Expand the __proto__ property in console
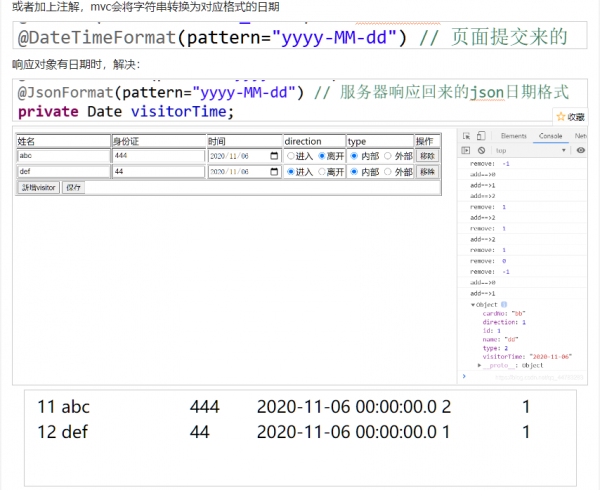Screen dimensions: 600x490 [x=480, y=365]
